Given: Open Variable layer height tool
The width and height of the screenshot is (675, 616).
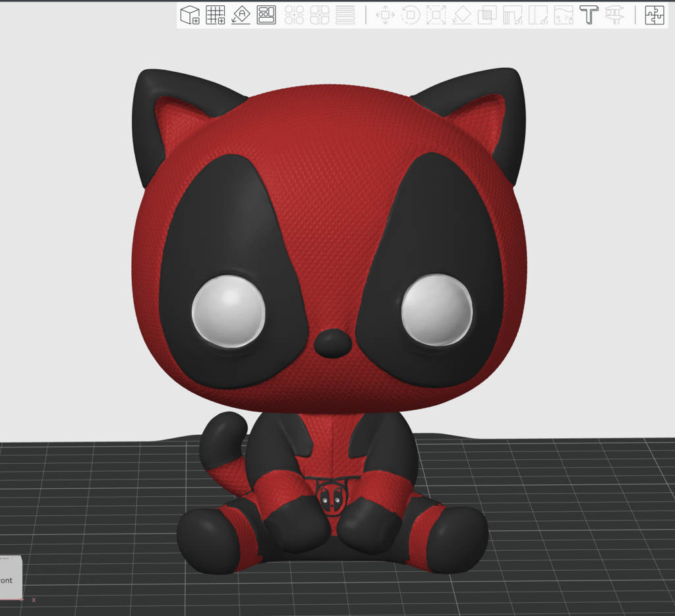Looking at the screenshot, I should coord(345,15).
